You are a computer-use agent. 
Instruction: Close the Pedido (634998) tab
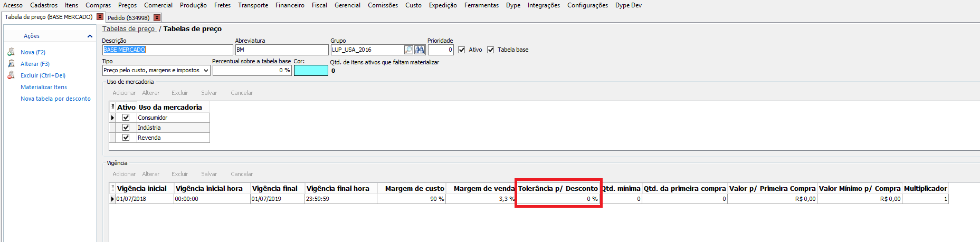[157, 18]
